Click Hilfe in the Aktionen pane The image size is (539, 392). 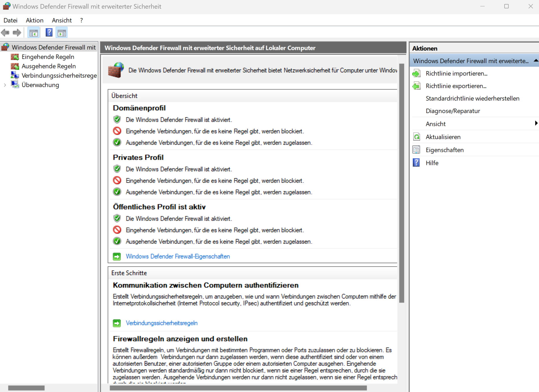tap(432, 163)
